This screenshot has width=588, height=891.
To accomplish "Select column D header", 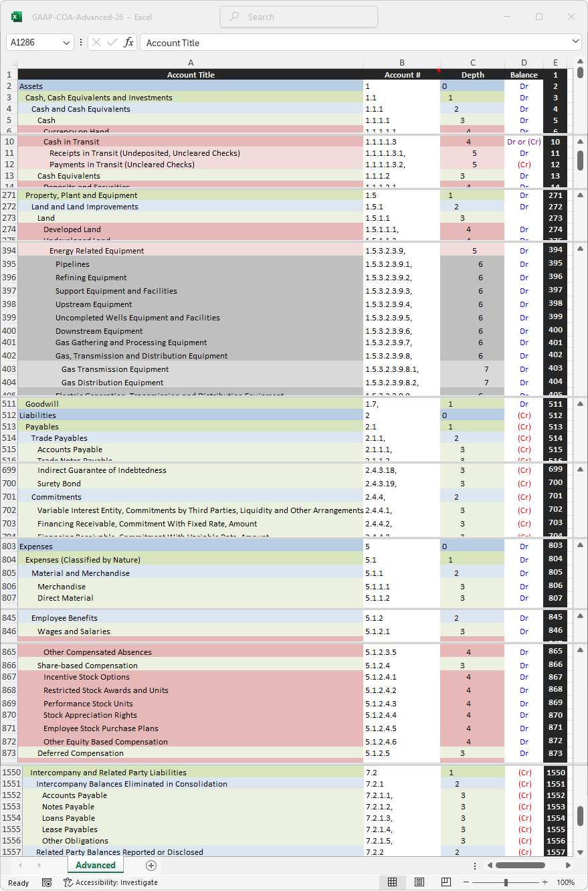I will tap(524, 63).
